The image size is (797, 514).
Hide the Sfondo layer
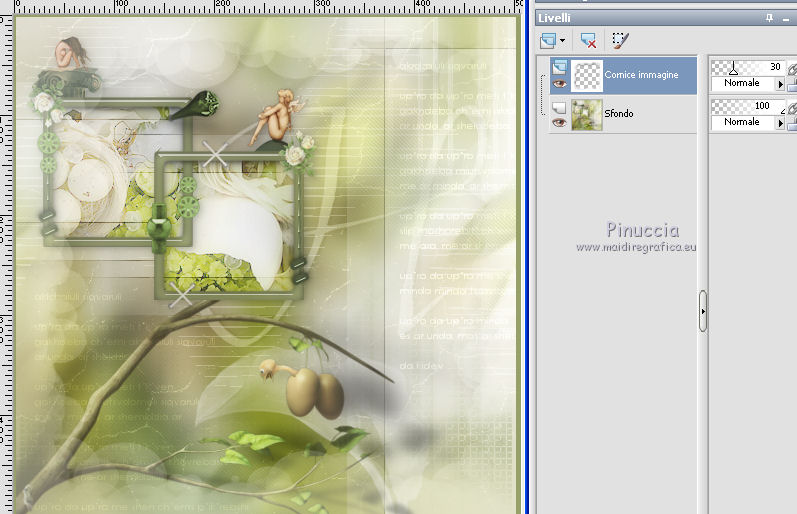coord(560,123)
